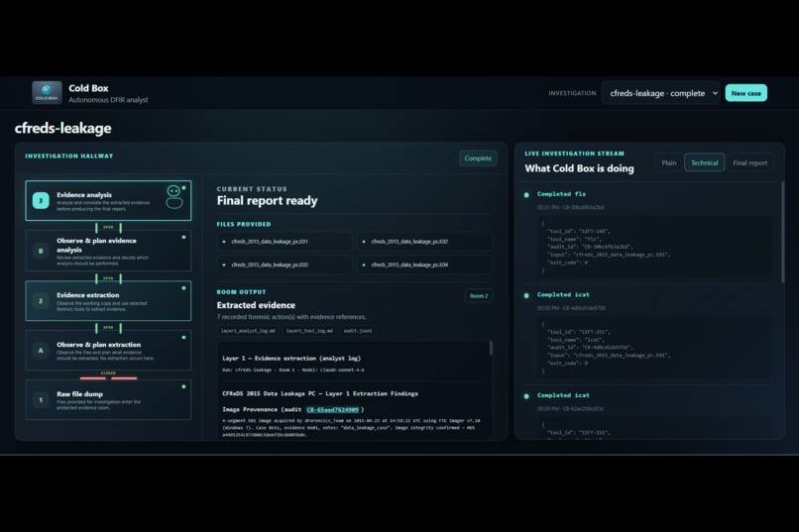Open file cfreds_2015_data_leakage_pc.E04
This screenshot has width=799, height=532.
pos(425,265)
